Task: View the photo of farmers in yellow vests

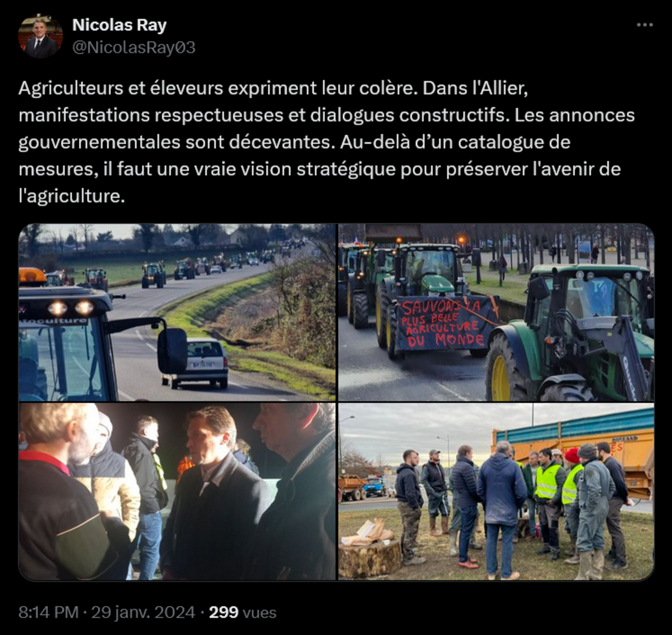Action: coord(496,491)
